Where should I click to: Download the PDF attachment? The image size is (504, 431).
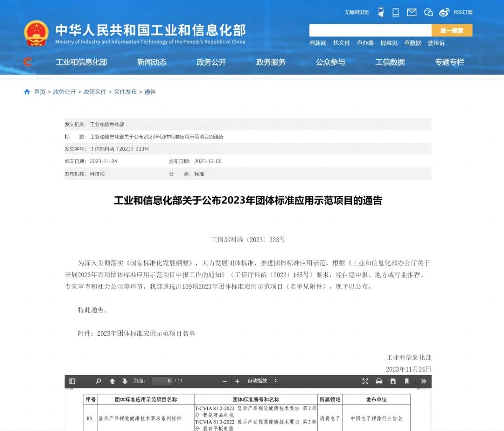click(x=393, y=381)
